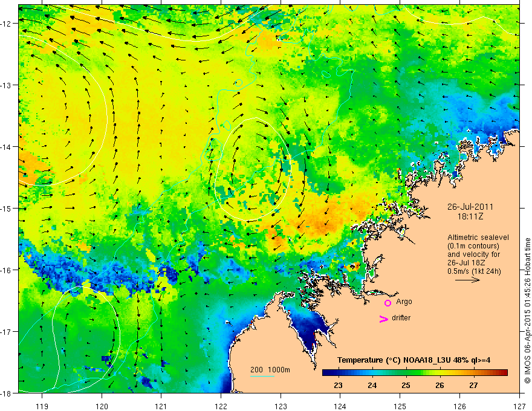Click the latitude axis label '-13'
This screenshot has width=532, height=411.
pos(7,85)
